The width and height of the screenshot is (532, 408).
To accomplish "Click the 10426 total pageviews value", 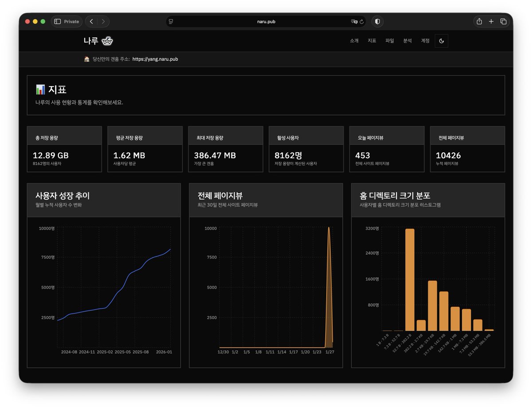I will click(x=448, y=155).
